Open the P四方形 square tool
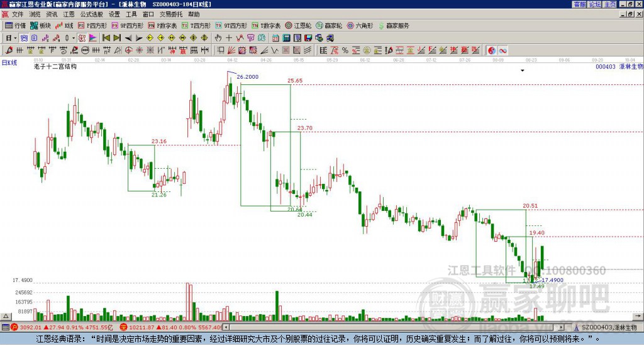Image resolution: width=644 pixels, height=345 pixels. pyautogui.click(x=92, y=25)
